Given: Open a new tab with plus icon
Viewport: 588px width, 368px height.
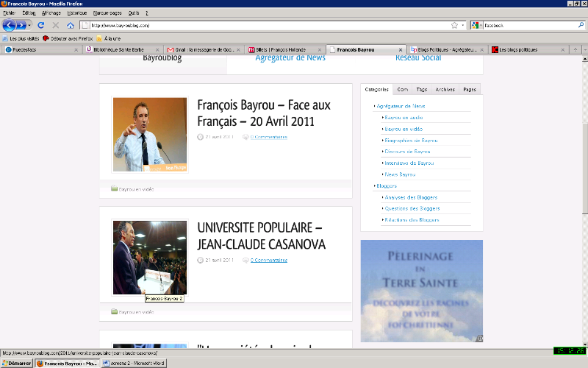Looking at the screenshot, I should point(575,50).
